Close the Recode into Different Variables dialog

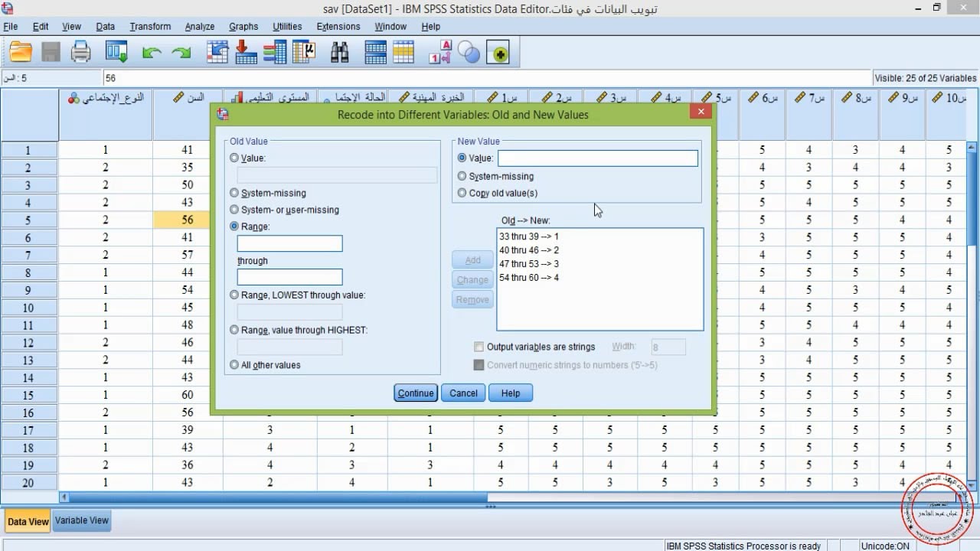pyautogui.click(x=700, y=112)
